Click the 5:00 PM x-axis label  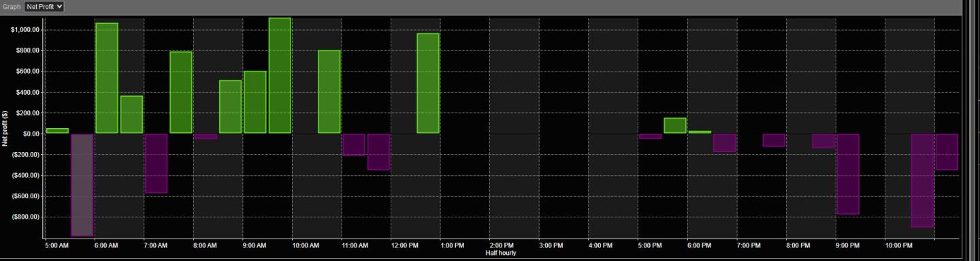coord(650,245)
